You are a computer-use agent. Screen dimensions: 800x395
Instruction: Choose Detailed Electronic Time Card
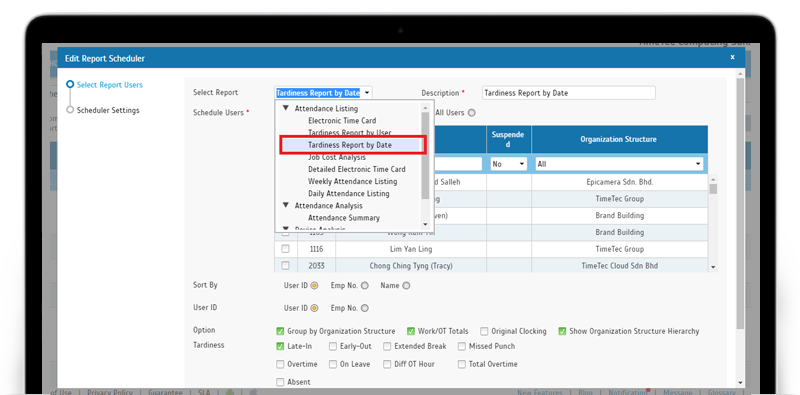[x=357, y=169]
